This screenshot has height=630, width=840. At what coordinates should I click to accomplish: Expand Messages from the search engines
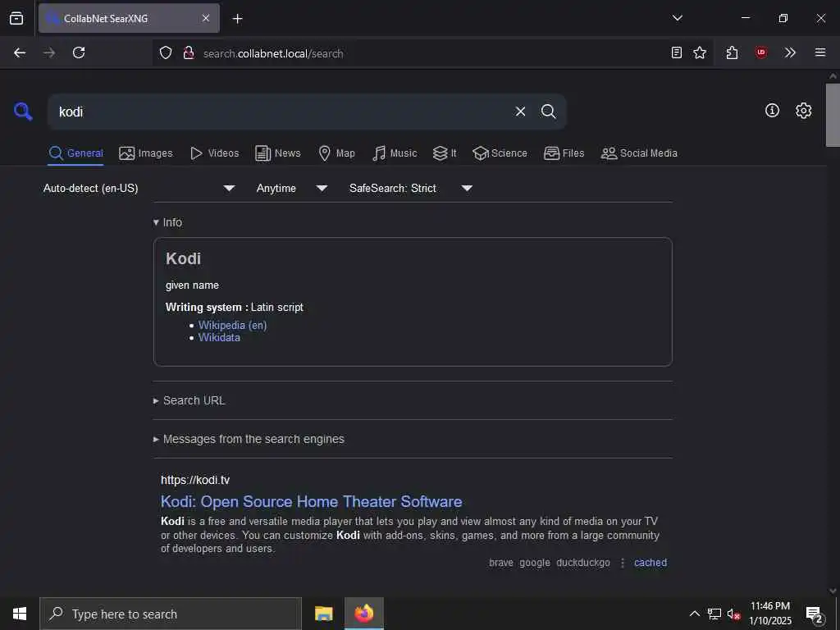249,440
